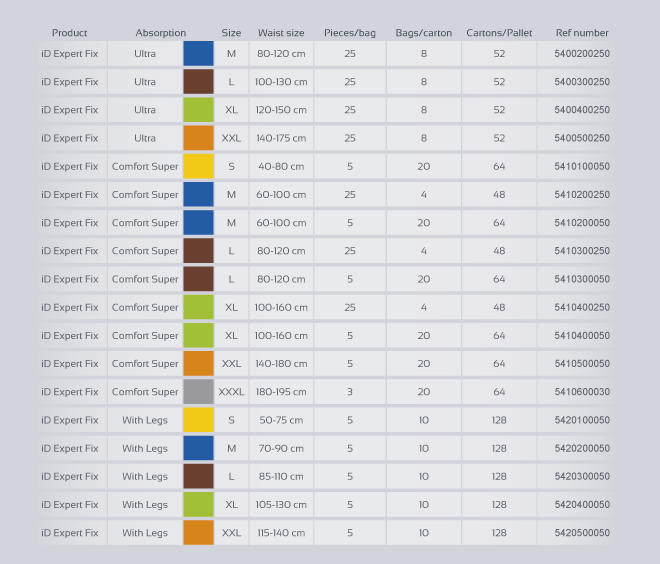Image resolution: width=660 pixels, height=564 pixels.
Task: Select ref number 5410200250
Action: click(582, 194)
